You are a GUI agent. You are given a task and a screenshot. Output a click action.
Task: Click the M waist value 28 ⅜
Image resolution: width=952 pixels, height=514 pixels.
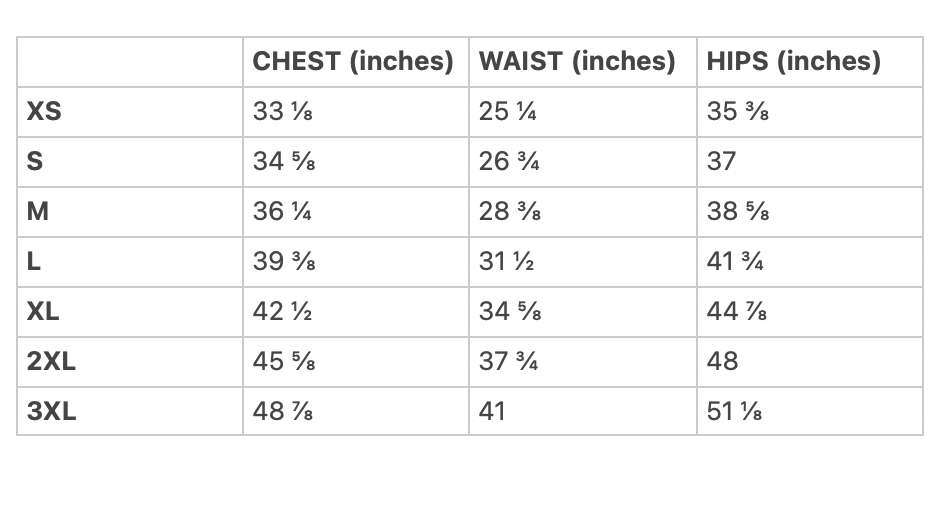(510, 212)
